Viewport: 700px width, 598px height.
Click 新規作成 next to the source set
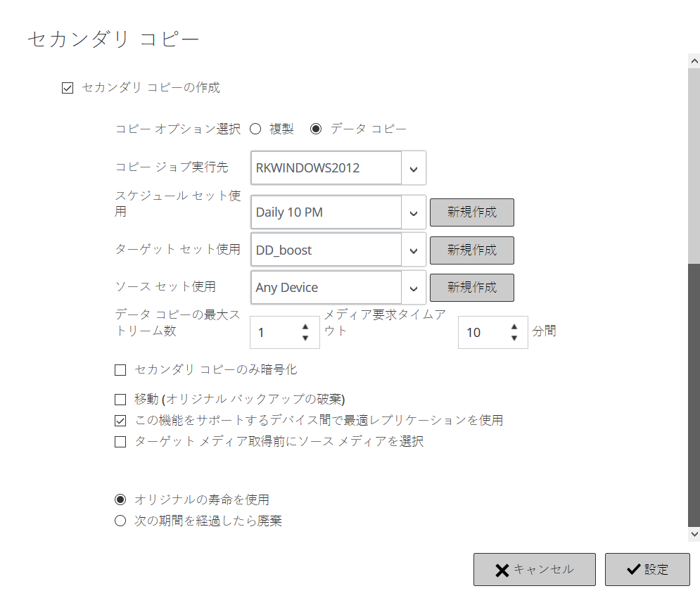click(471, 288)
